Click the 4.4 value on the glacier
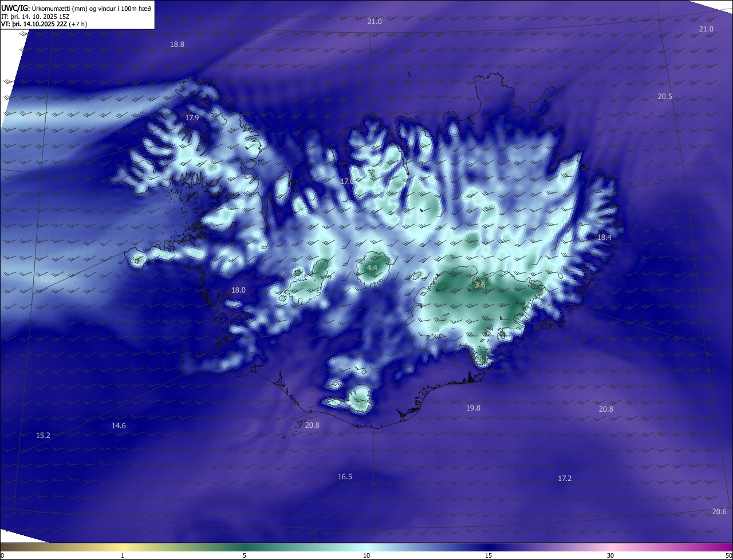The width and height of the screenshot is (733, 560). coord(372,267)
